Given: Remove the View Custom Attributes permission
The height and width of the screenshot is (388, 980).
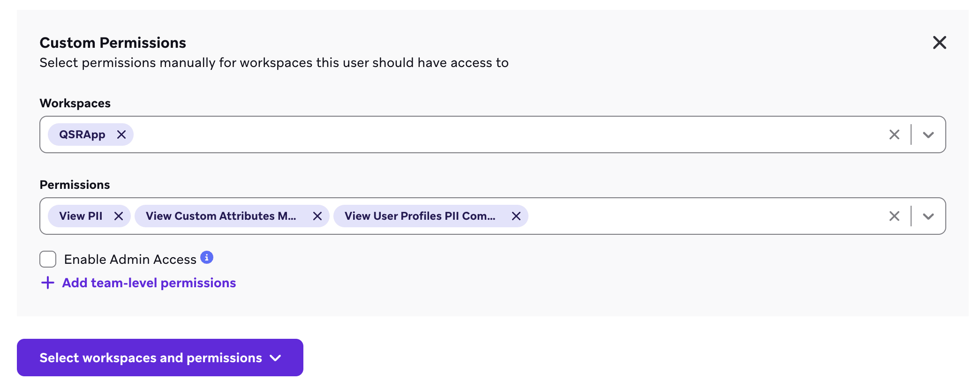Looking at the screenshot, I should click(x=317, y=216).
